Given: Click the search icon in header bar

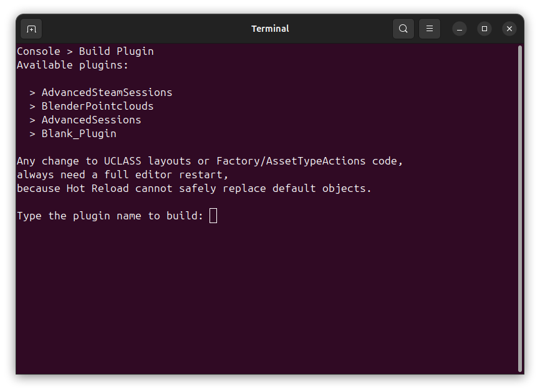Looking at the screenshot, I should (403, 29).
